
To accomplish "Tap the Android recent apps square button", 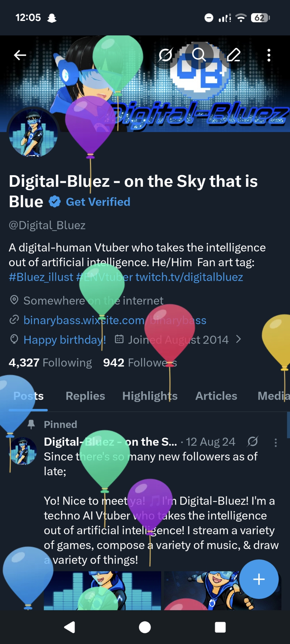I will coord(220,627).
